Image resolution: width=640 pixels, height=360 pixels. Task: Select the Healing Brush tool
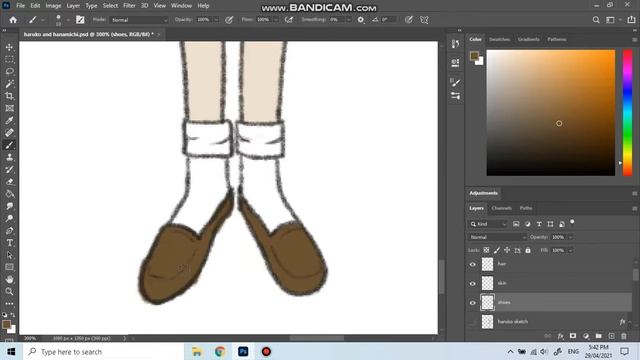9,133
